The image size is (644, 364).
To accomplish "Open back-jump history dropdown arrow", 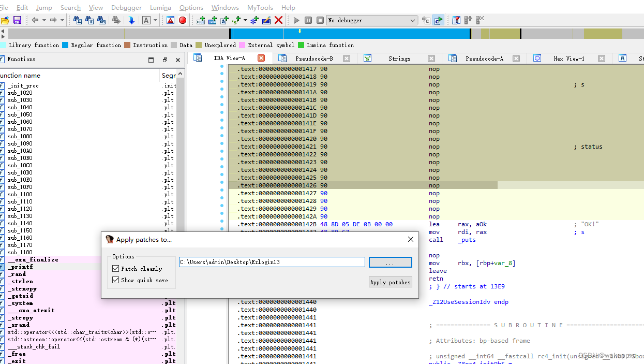I will (x=44, y=20).
